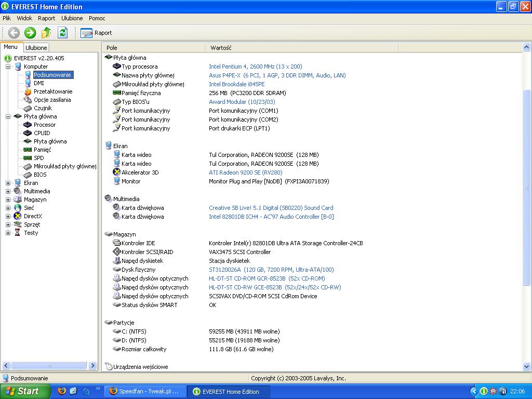Open the Plik menu
Viewport: 532px width, 399px height.
(7, 18)
